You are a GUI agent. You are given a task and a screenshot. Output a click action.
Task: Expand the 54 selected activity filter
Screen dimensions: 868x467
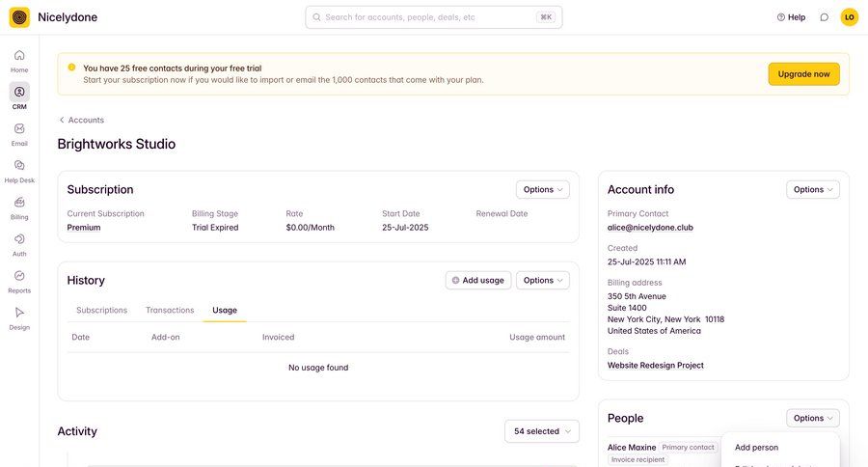click(542, 431)
